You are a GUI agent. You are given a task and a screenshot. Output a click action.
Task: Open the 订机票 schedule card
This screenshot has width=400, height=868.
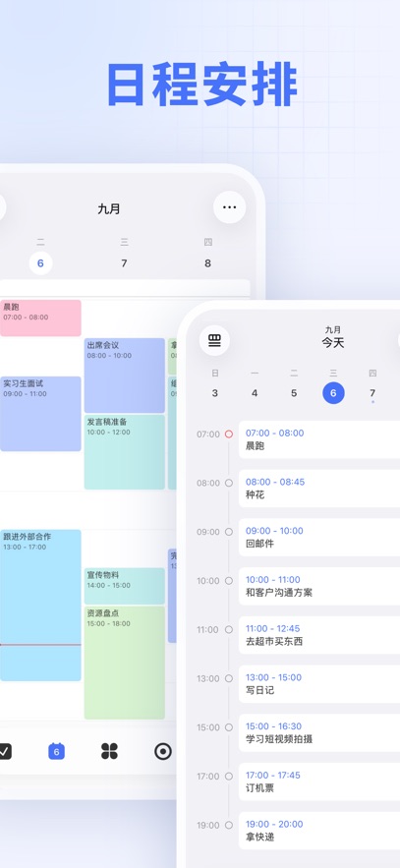click(319, 781)
